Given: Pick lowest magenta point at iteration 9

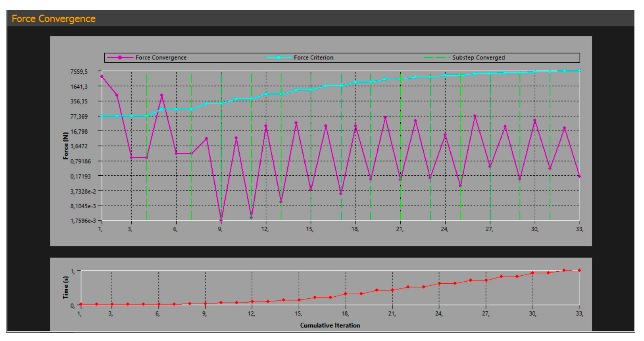Looking at the screenshot, I should (221, 220).
